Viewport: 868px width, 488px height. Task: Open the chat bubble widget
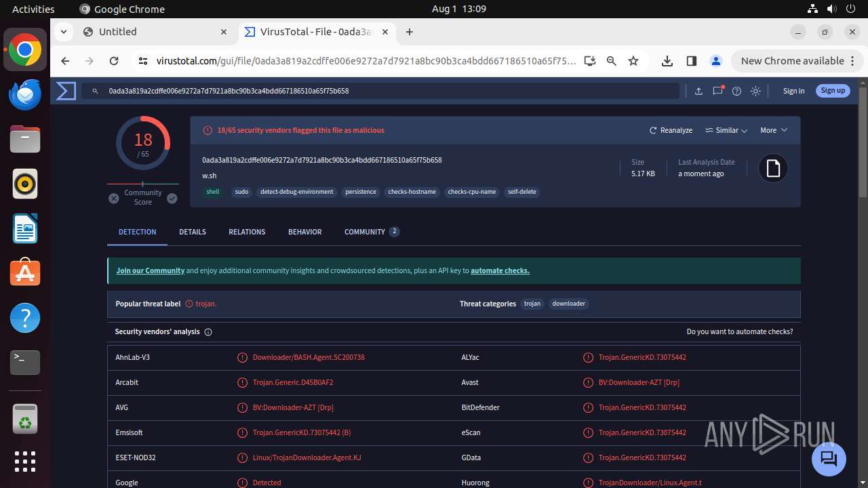829,459
